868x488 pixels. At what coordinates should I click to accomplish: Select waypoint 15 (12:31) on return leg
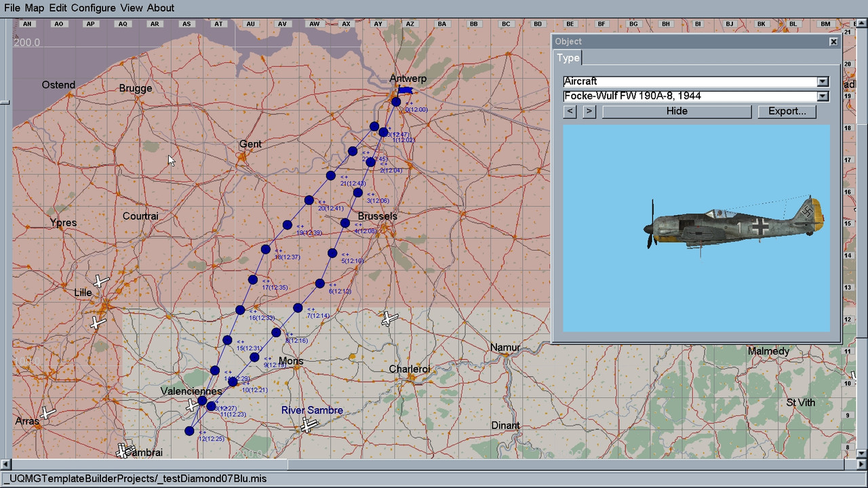227,340
